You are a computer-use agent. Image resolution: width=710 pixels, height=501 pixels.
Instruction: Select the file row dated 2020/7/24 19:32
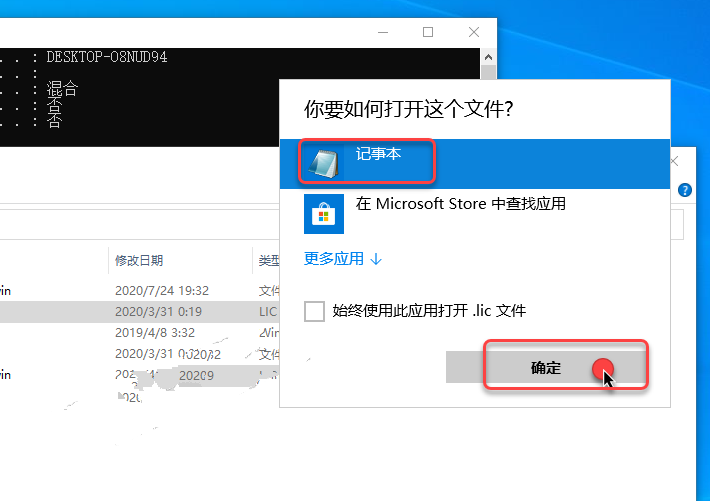(x=139, y=290)
